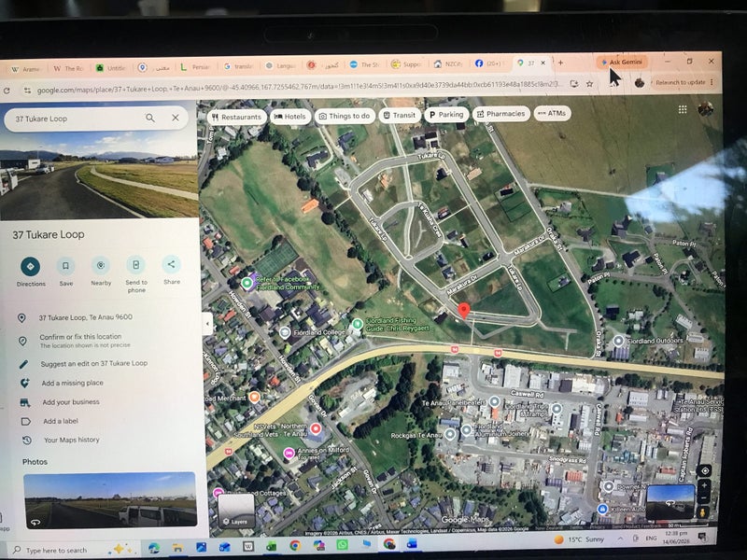
Task: Open Your Maps history
Action: (72, 440)
